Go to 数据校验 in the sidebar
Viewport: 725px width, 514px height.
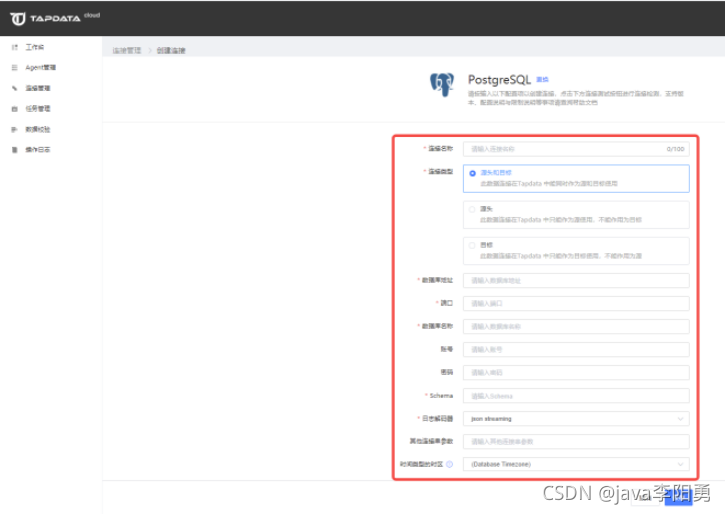coord(37,129)
